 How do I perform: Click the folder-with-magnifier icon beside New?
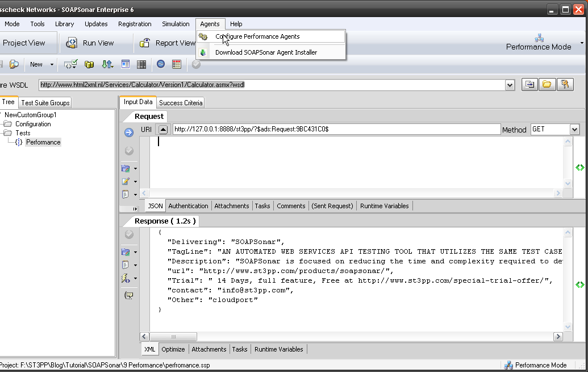point(14,65)
